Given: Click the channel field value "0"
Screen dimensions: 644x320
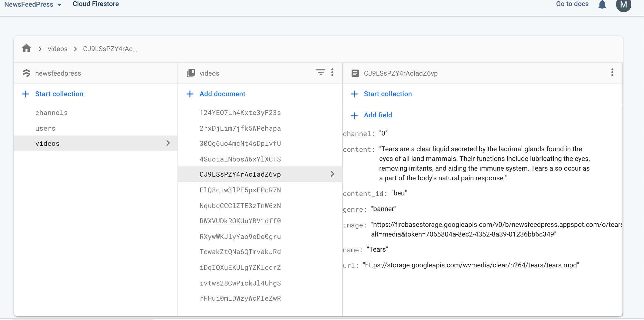Looking at the screenshot, I should click(x=383, y=133).
